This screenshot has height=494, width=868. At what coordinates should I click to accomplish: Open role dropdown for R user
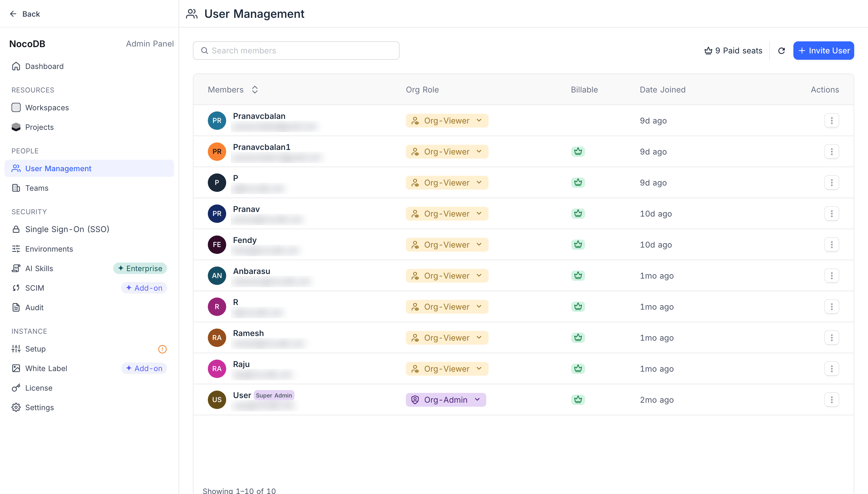pos(447,307)
